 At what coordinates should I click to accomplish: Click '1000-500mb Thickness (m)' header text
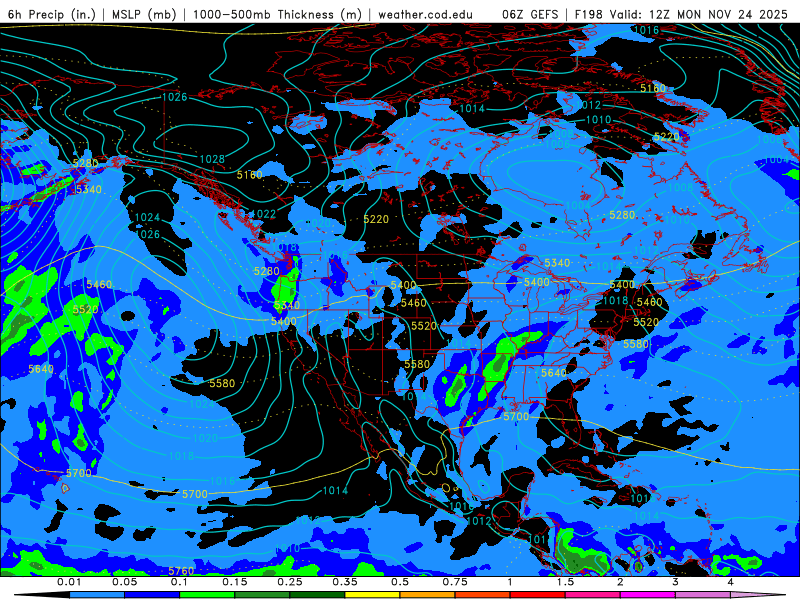coord(277,14)
